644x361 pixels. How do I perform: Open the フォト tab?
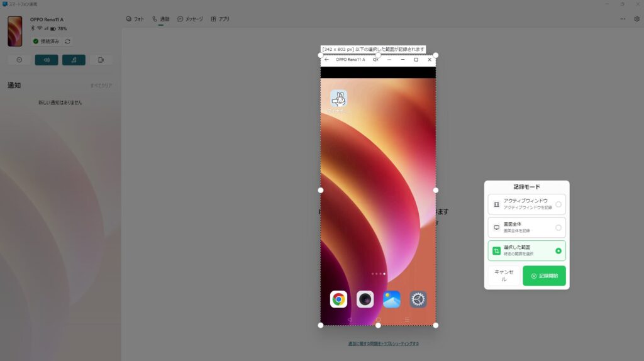135,19
